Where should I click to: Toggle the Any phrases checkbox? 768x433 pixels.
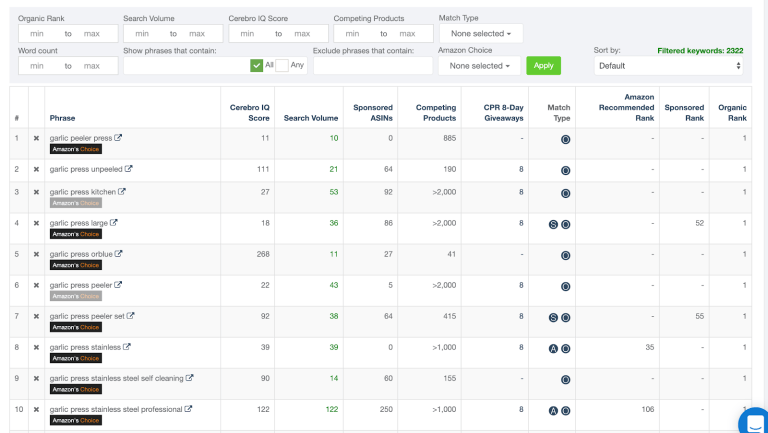point(282,65)
